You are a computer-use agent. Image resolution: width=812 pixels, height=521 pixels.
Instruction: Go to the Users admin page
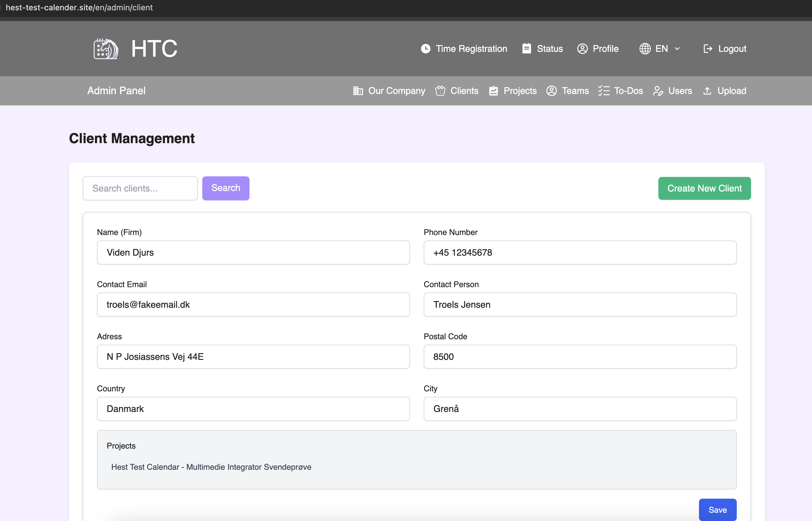(680, 91)
